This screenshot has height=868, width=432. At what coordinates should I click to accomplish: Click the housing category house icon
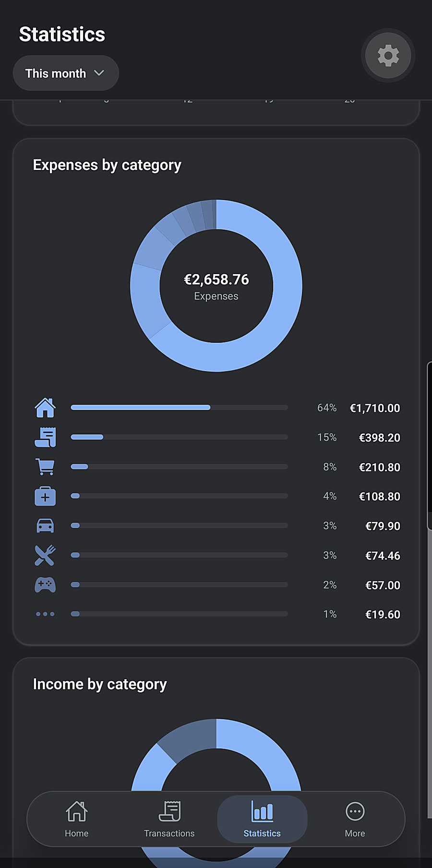[x=45, y=408]
